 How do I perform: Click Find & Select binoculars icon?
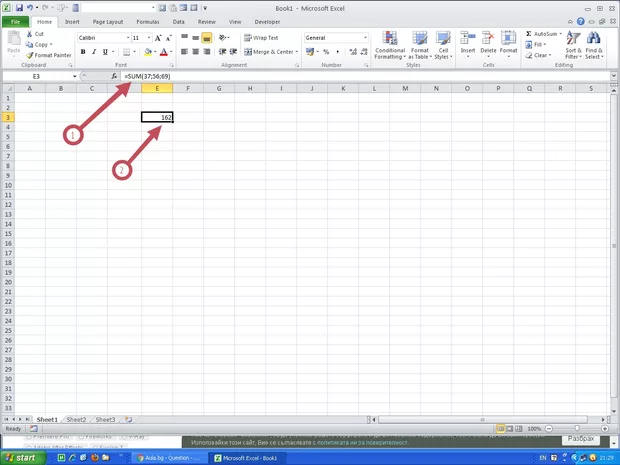point(594,38)
